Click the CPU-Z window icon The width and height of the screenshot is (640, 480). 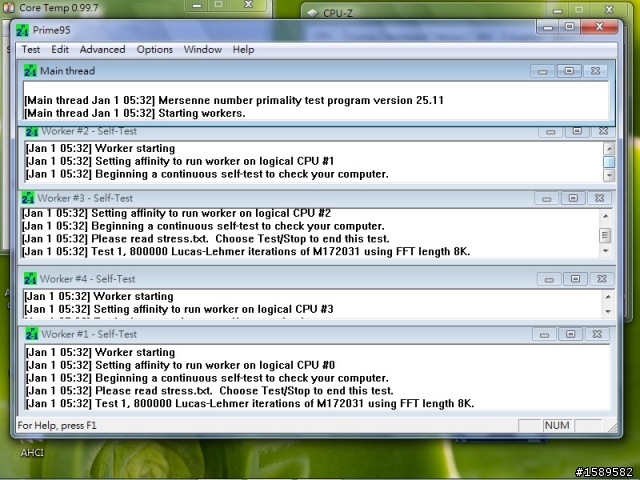coord(313,13)
